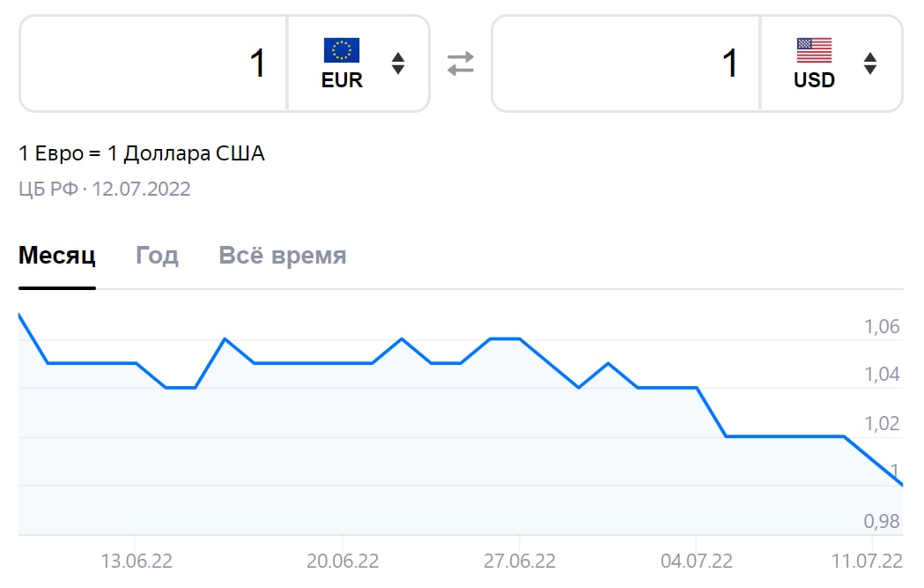Click the United States flag icon
Viewport: 924px width, 588px height.
click(814, 50)
